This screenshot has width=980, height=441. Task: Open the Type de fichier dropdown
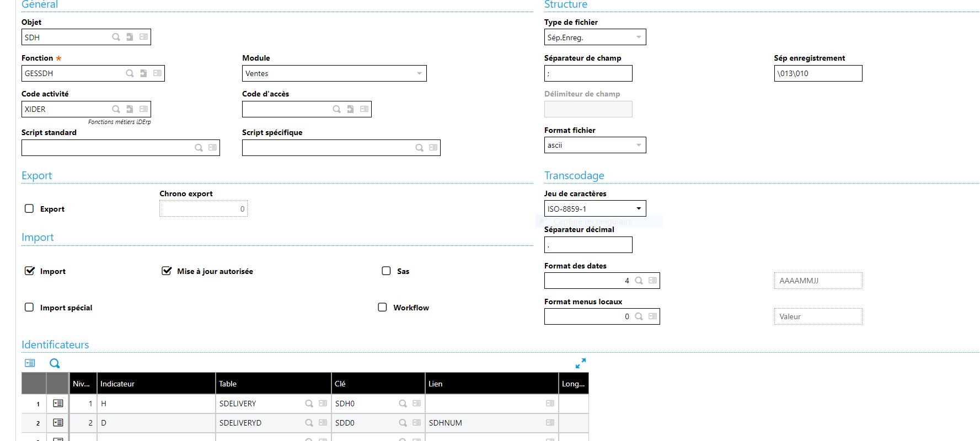tap(595, 37)
